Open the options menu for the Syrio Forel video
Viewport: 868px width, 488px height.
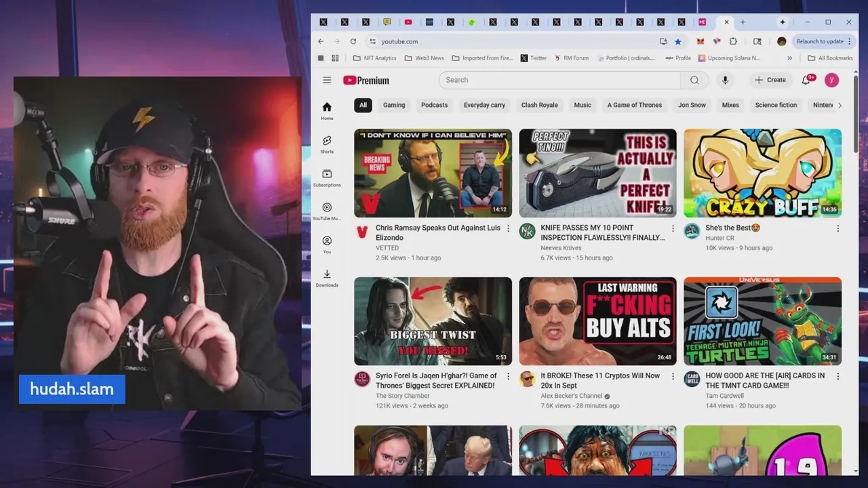[508, 376]
